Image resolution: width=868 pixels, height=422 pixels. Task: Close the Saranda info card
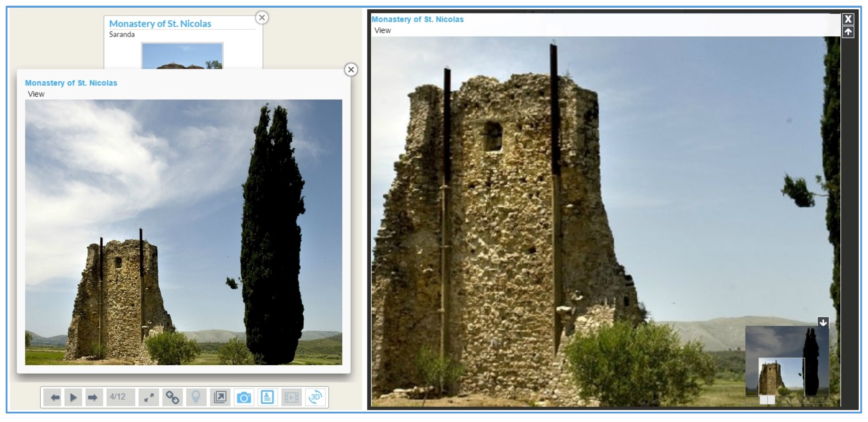[262, 17]
